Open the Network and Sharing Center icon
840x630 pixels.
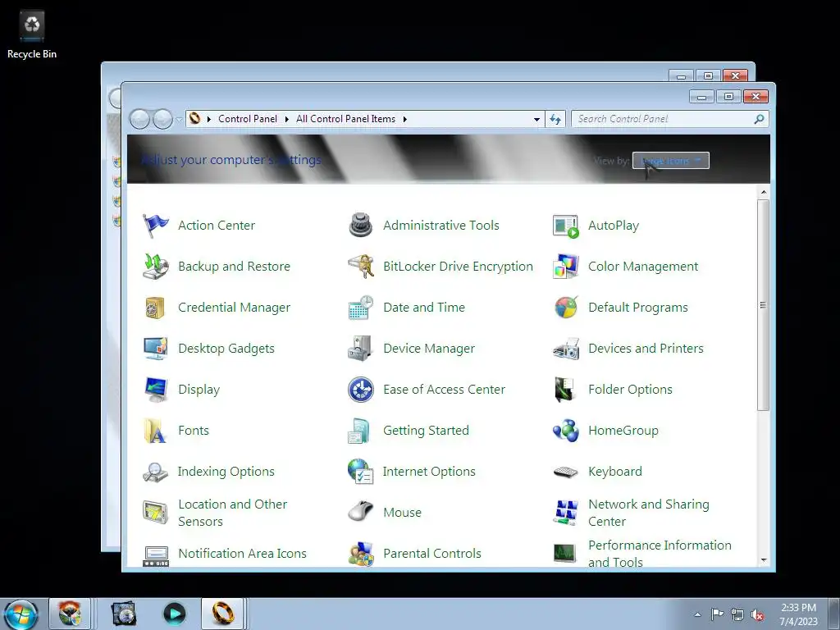[x=566, y=512]
